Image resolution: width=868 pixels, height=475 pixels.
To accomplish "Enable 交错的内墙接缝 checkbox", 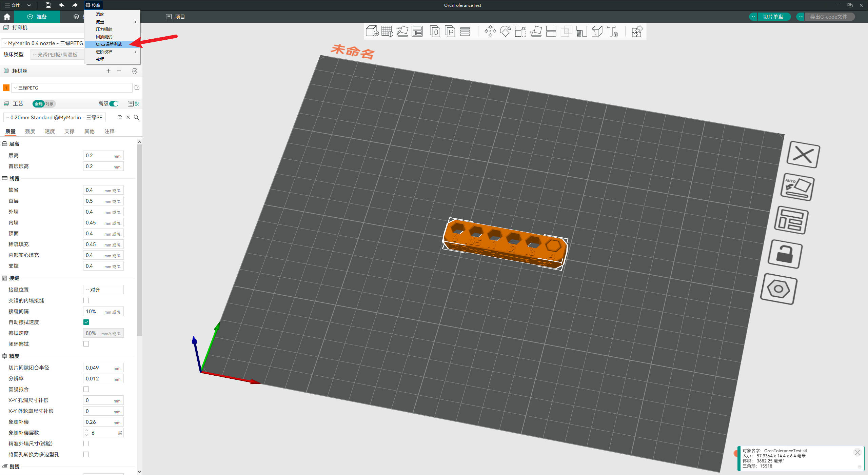I will tap(86, 300).
